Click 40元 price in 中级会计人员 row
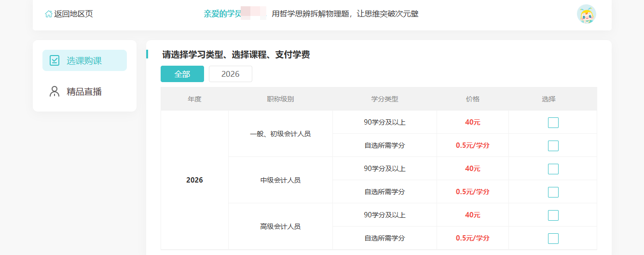The width and height of the screenshot is (644, 255). (473, 169)
